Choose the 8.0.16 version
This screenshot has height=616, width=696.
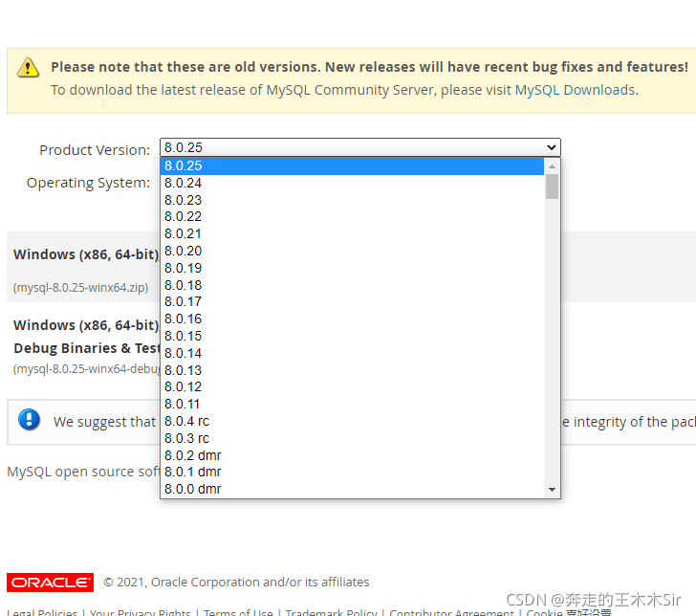click(352, 319)
